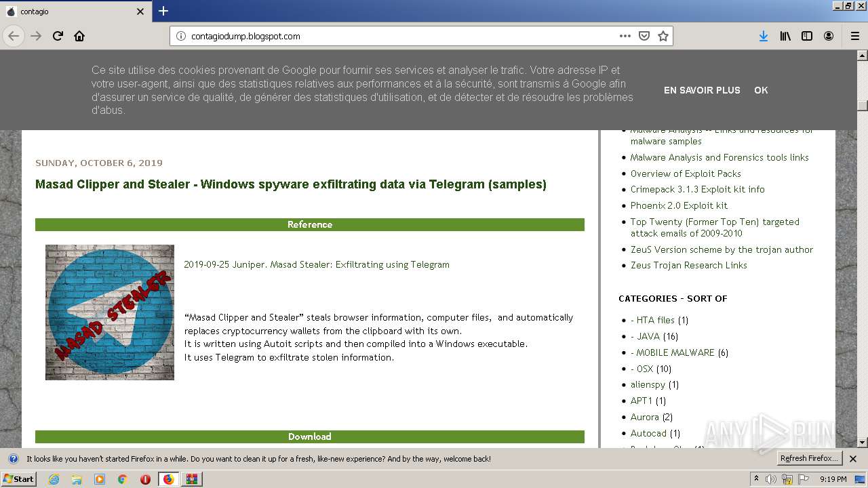Select the HTA files category

pyautogui.click(x=652, y=320)
